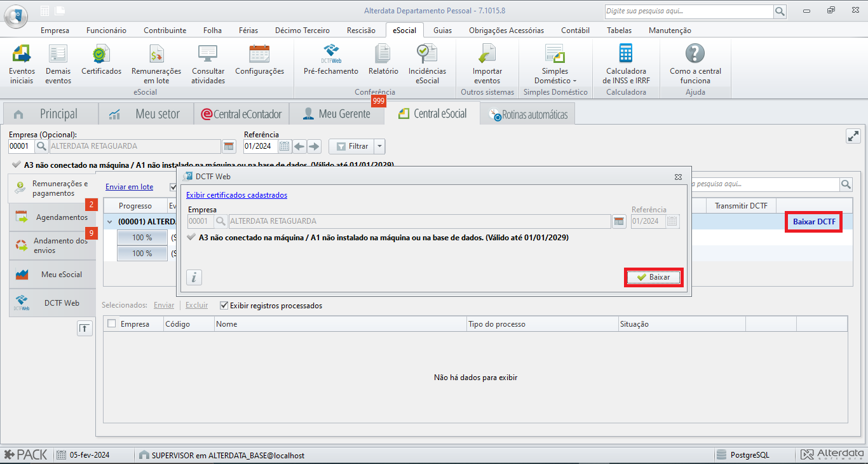
Task: Select Meu eSocial side tab
Action: [x=52, y=275]
